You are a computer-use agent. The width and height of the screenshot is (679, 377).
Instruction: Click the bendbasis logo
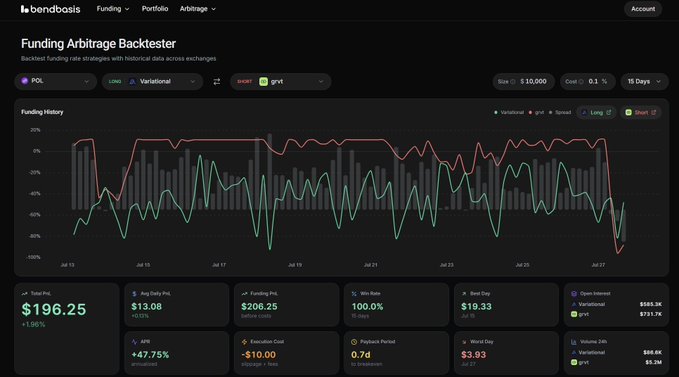51,9
